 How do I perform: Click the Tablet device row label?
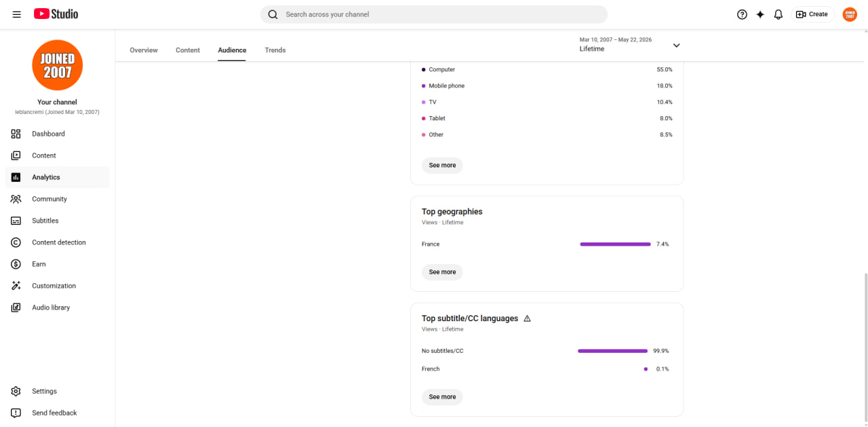tap(437, 118)
